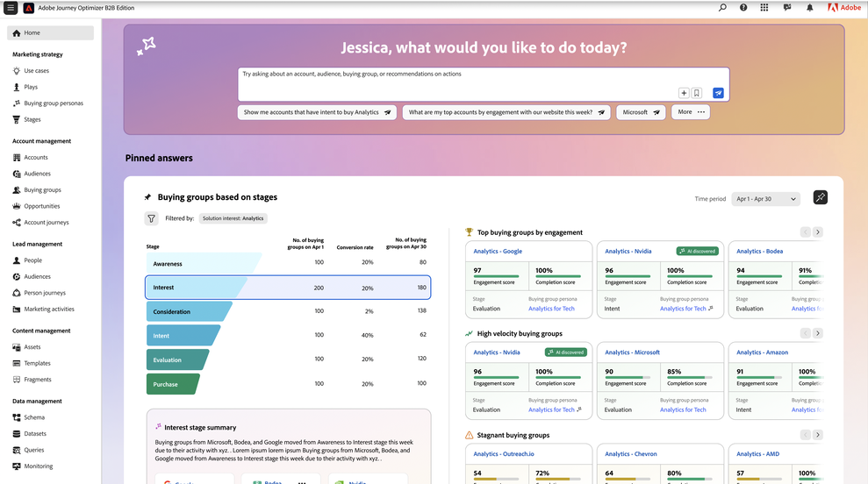Previous page of Stagnant buying groups
868x484 pixels.
806,435
